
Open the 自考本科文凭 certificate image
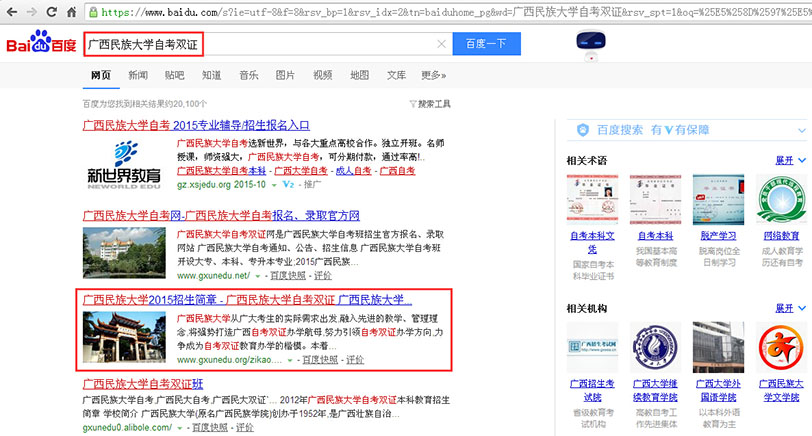[x=592, y=199]
